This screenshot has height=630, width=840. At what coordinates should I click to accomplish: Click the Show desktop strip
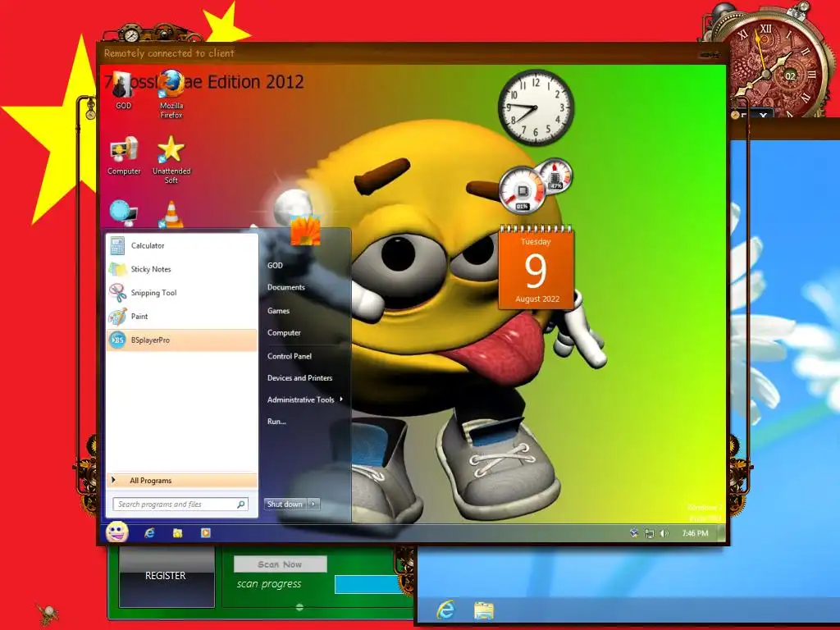(722, 533)
